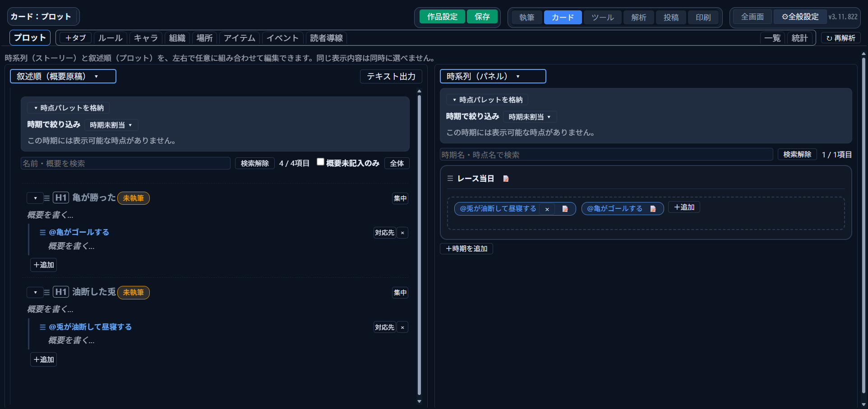The width and height of the screenshot is (868, 409).
Task: Open the 叙述順（概要原稿） dropdown
Action: click(x=63, y=76)
